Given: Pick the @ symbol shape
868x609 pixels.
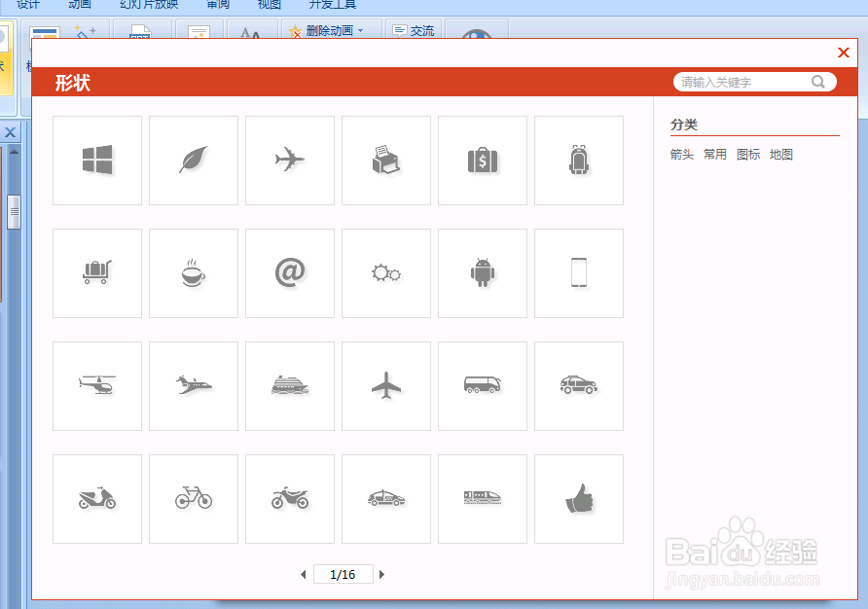Looking at the screenshot, I should tap(290, 273).
